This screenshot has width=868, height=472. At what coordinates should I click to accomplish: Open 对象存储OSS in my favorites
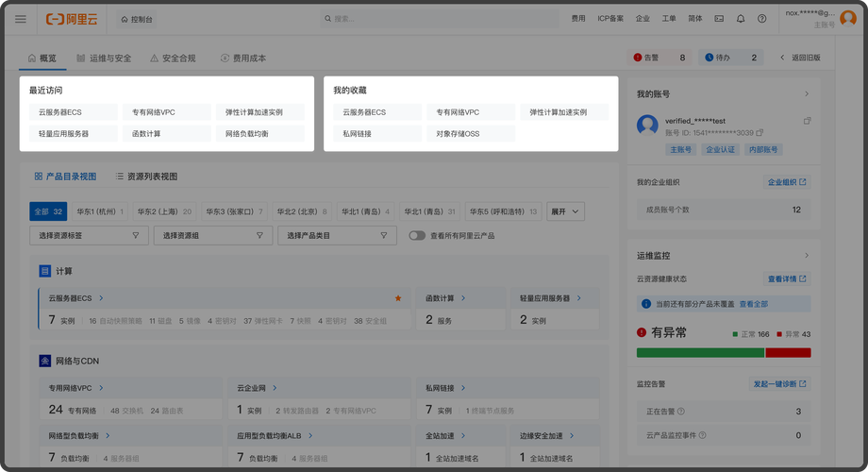[471, 133]
